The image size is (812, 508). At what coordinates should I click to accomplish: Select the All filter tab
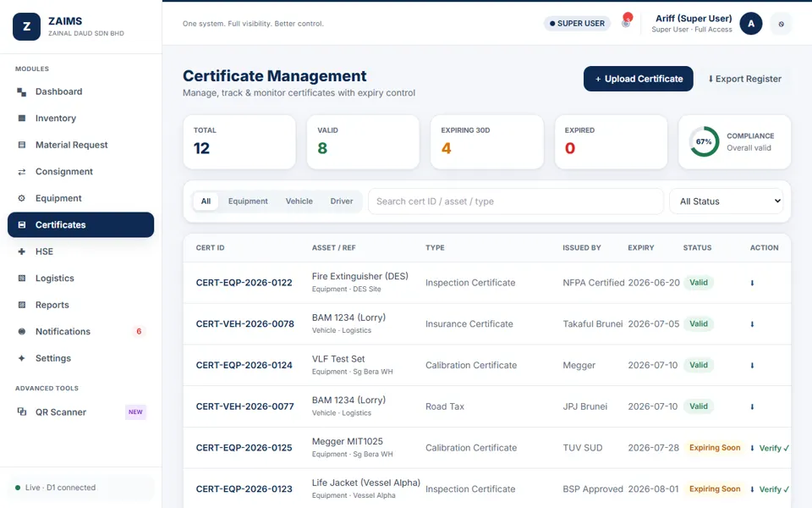coord(206,202)
